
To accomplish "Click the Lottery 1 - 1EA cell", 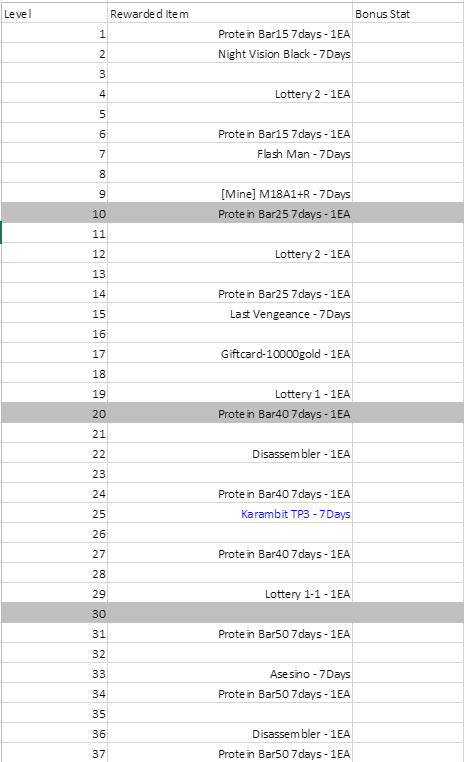I will click(x=230, y=394).
